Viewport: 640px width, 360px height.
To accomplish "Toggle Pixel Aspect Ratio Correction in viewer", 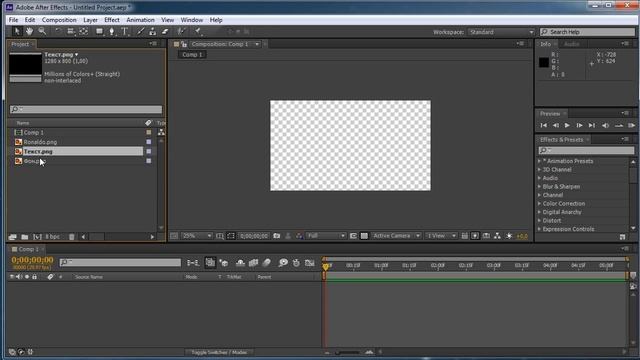I will point(464,236).
